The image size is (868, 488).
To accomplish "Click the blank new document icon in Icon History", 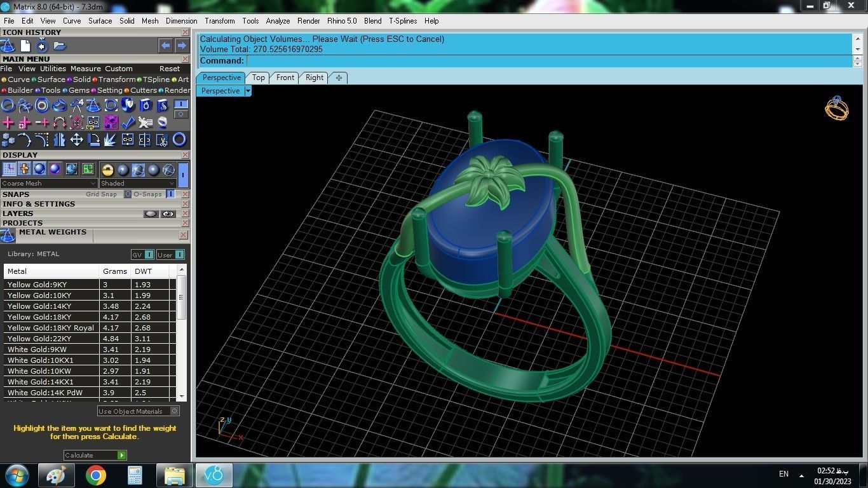I will click(x=25, y=46).
